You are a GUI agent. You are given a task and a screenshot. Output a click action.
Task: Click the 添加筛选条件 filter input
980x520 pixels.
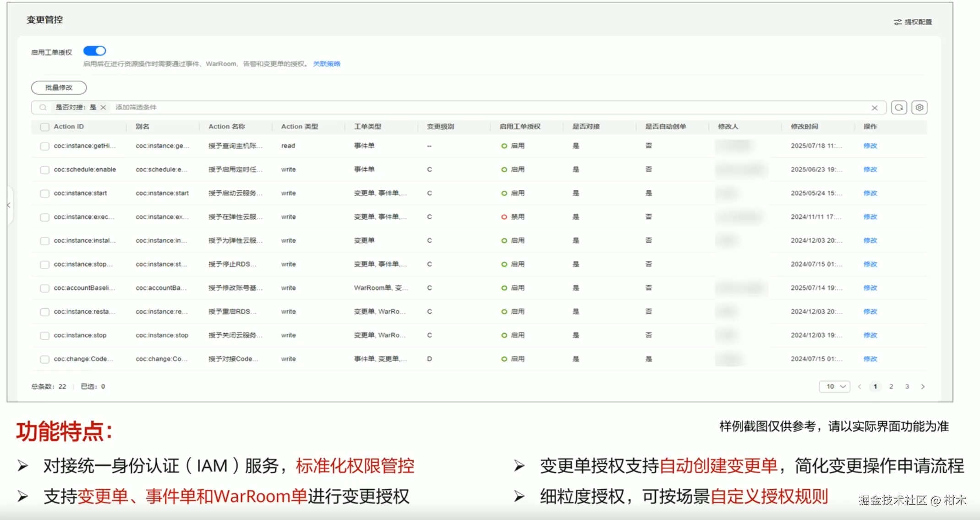click(x=136, y=107)
